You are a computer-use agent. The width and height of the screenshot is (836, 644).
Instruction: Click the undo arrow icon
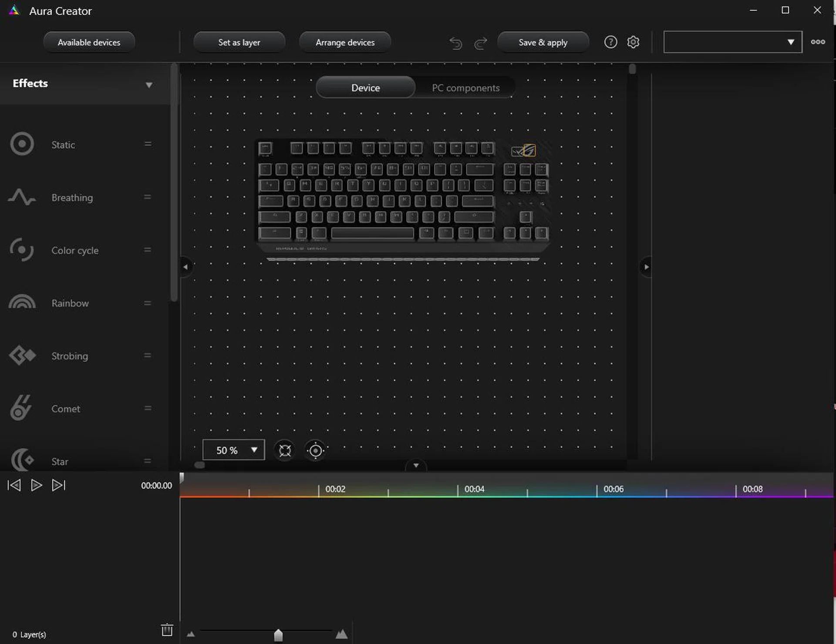click(455, 43)
